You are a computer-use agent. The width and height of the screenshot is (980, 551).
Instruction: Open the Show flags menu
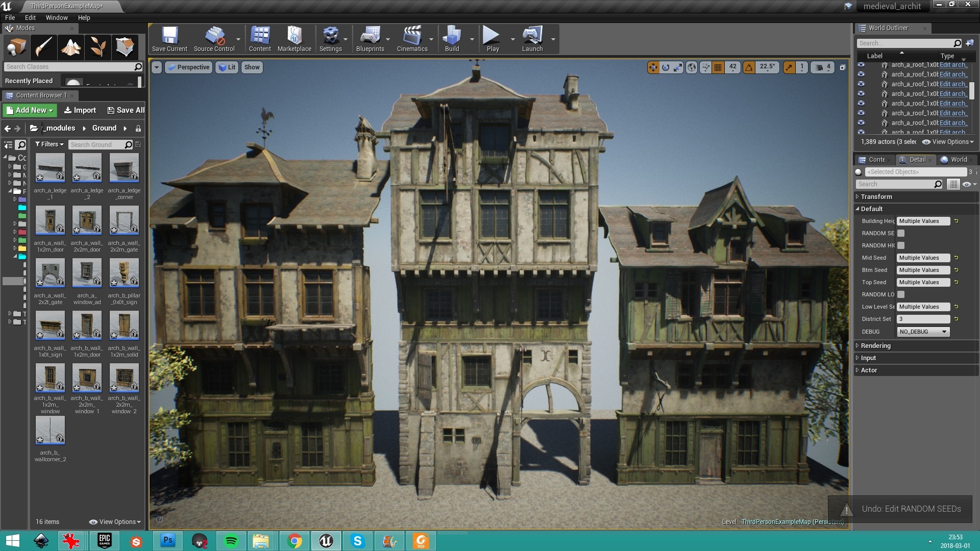click(252, 67)
